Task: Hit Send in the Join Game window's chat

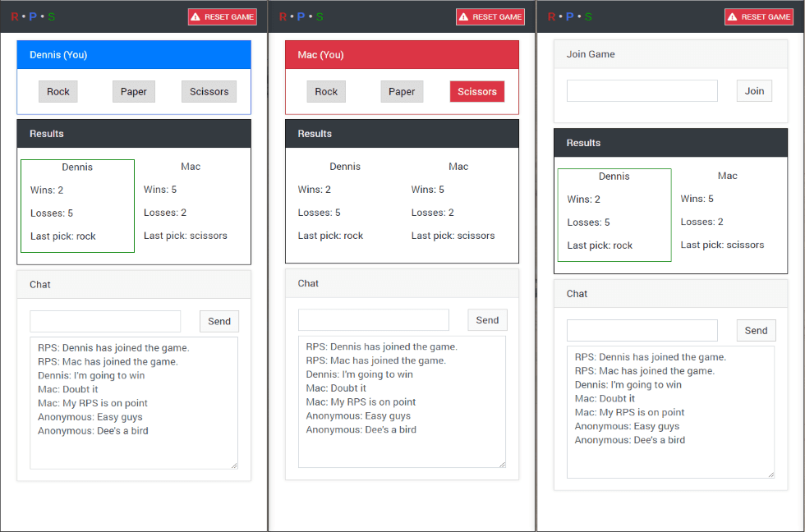Action: pyautogui.click(x=756, y=330)
